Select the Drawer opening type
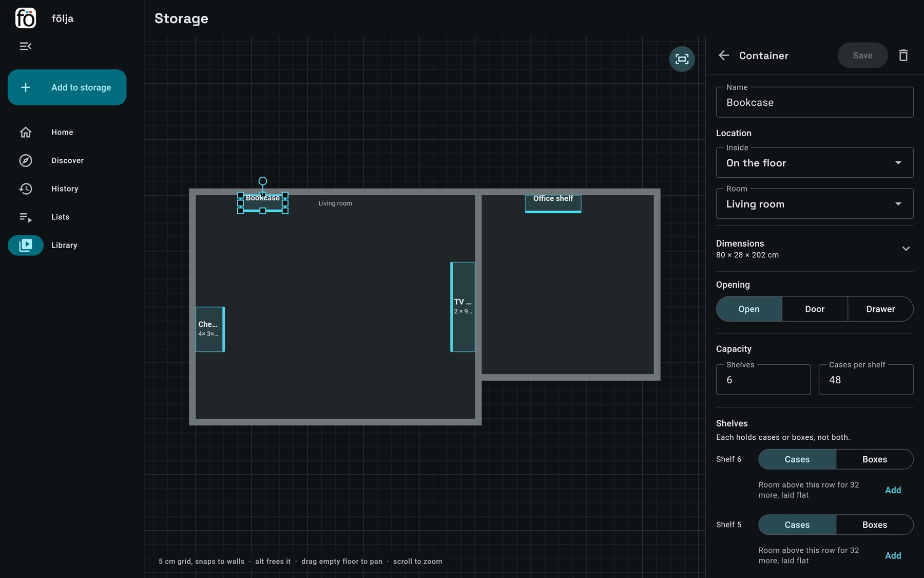This screenshot has height=578, width=924. click(x=880, y=309)
